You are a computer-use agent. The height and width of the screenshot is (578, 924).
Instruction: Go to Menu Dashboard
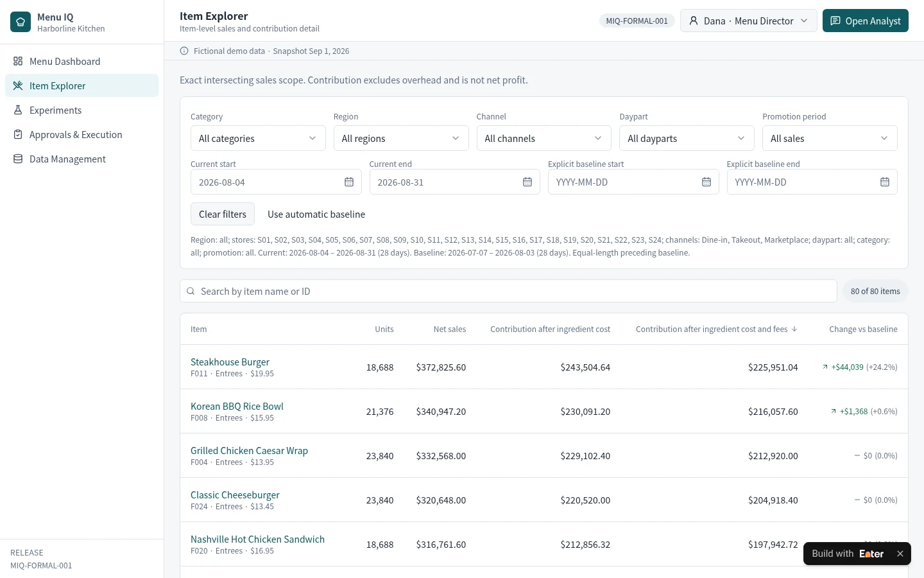(82, 62)
